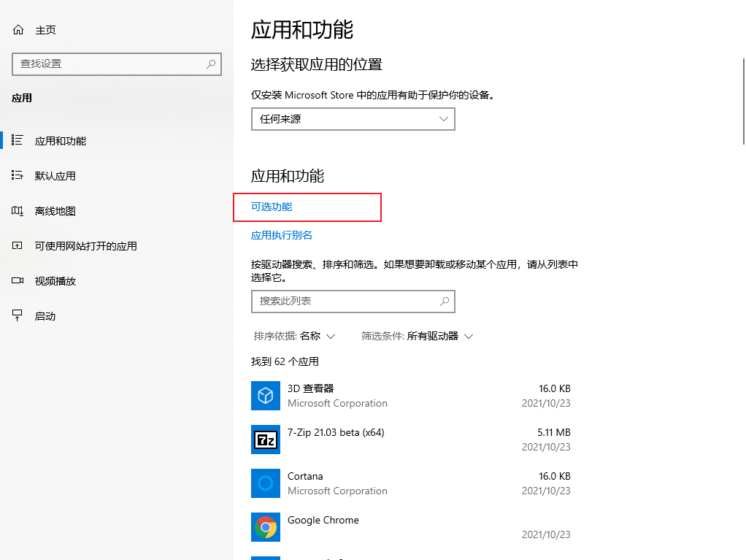Screen dimensions: 746x560
Task: Click the 视频播放 camera icon
Action: pyautogui.click(x=18, y=280)
